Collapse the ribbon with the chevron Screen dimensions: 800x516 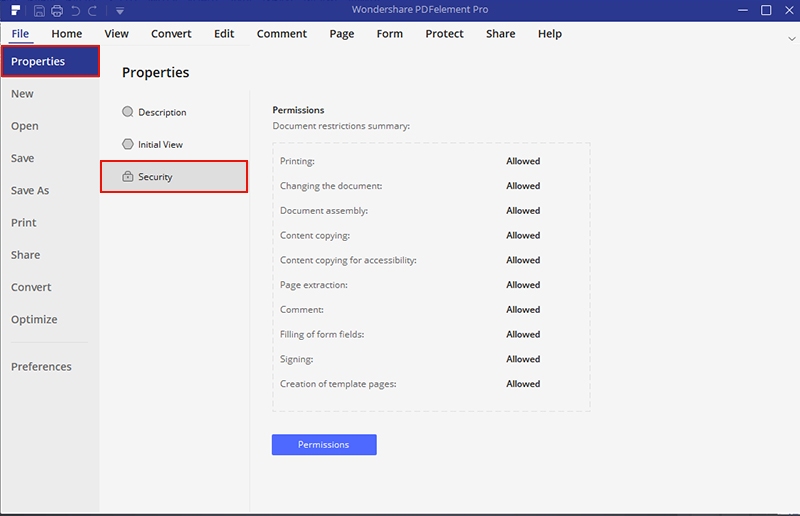[791, 38]
